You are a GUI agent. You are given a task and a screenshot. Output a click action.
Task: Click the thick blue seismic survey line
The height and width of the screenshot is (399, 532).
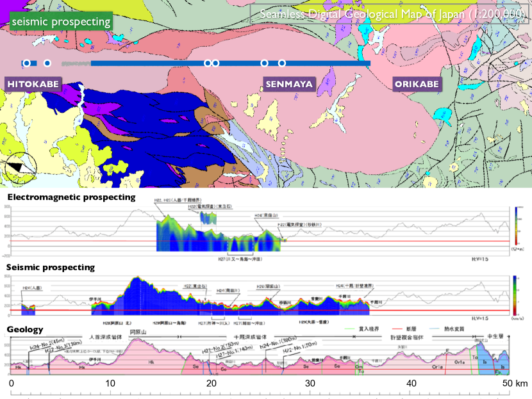coord(231,63)
